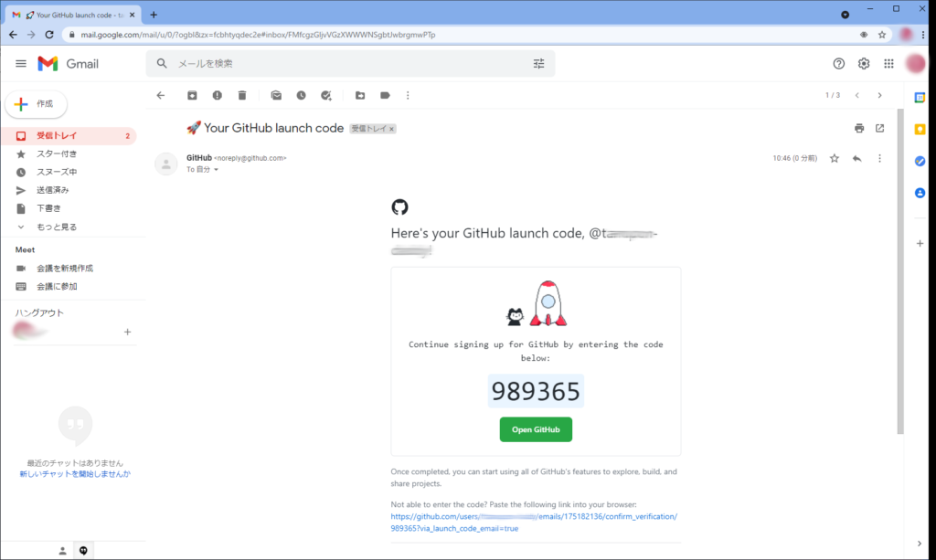Snooze the email with clock icon
This screenshot has width=936, height=560.
(x=301, y=95)
